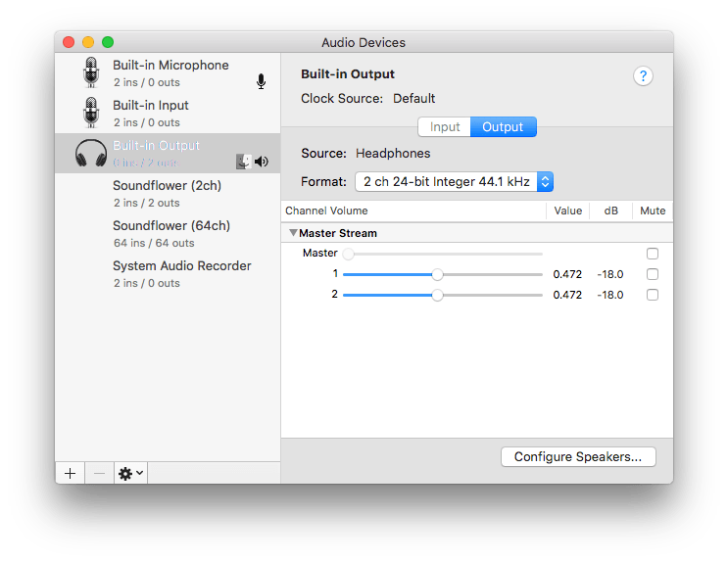The height and width of the screenshot is (562, 728).
Task: Open the Format dropdown
Action: (x=454, y=181)
